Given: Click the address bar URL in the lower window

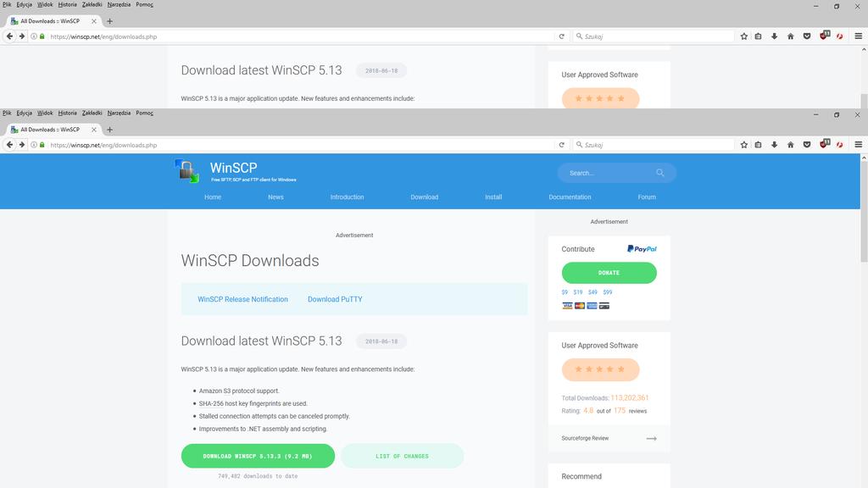Looking at the screenshot, I should (x=103, y=145).
